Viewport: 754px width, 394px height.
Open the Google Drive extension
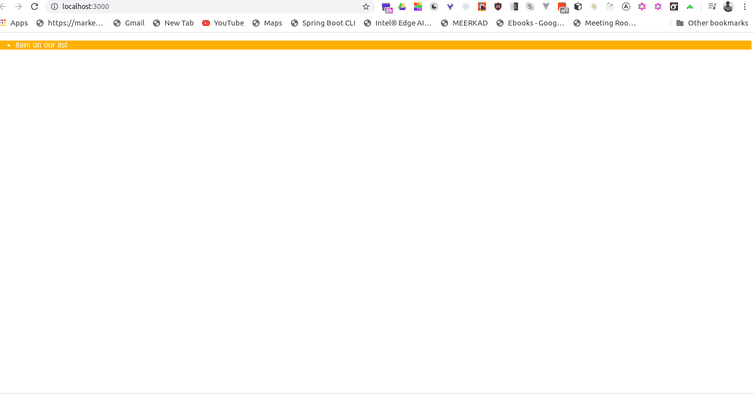point(402,7)
